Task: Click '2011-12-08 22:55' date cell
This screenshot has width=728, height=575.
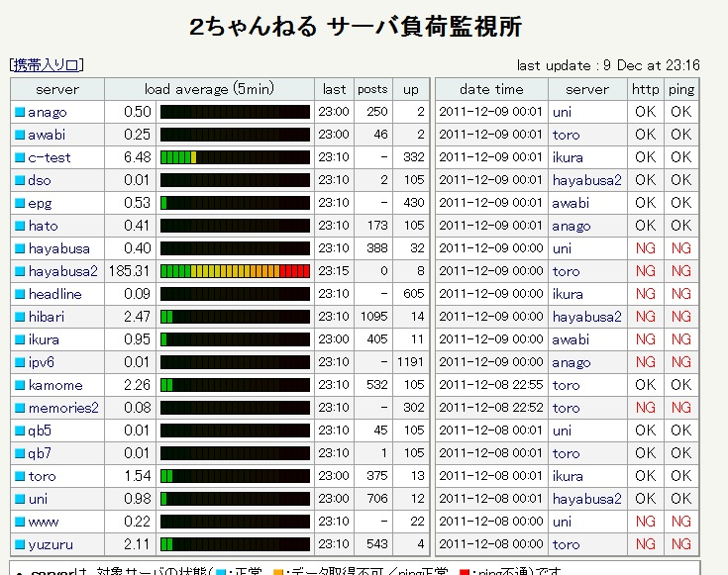Action: click(490, 385)
